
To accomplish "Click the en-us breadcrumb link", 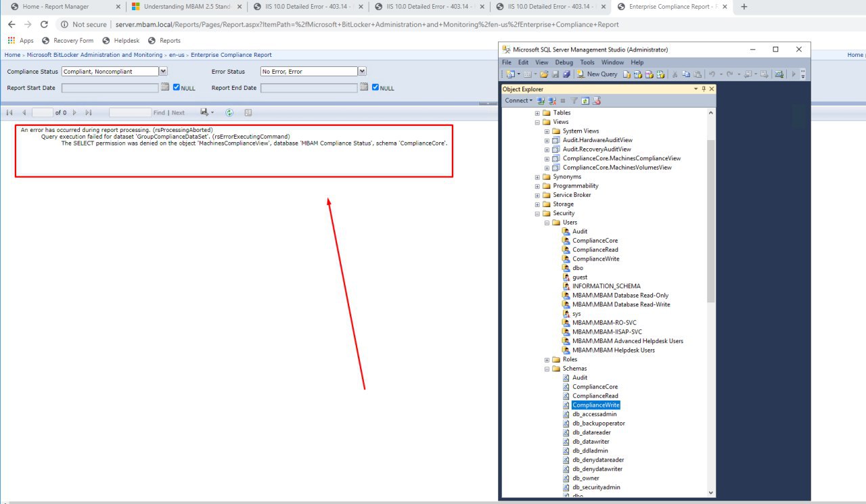I will [x=177, y=55].
